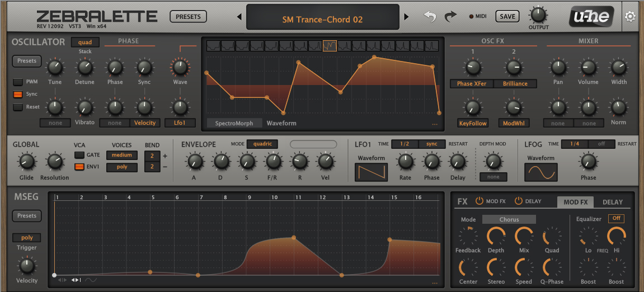The height and width of the screenshot is (292, 644).
Task: Open the MSEG Presets button
Action: pos(27,215)
